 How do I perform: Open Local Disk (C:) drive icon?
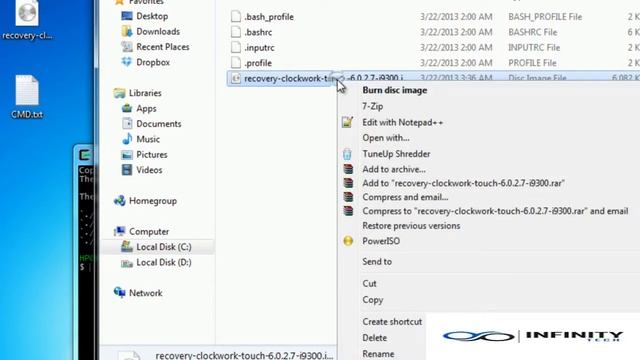click(127, 247)
